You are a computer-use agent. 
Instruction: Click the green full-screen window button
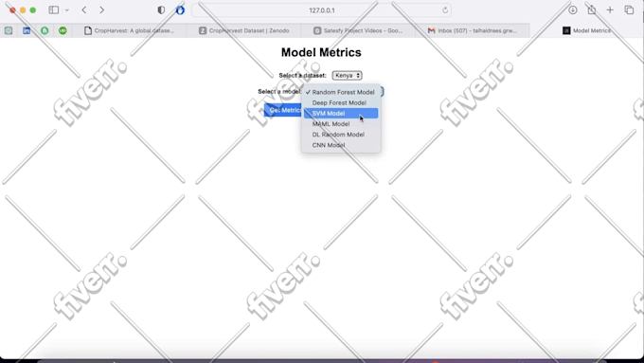[x=33, y=10]
